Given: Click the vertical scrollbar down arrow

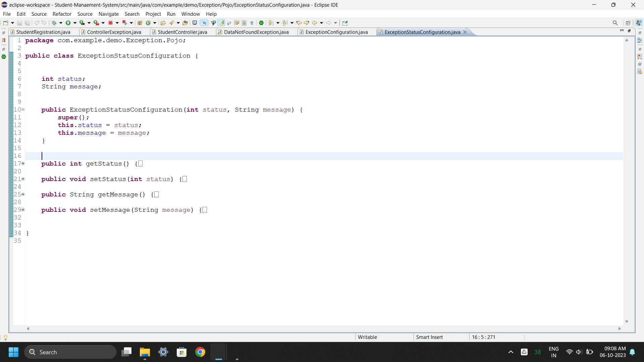Looking at the screenshot, I should (627, 321).
